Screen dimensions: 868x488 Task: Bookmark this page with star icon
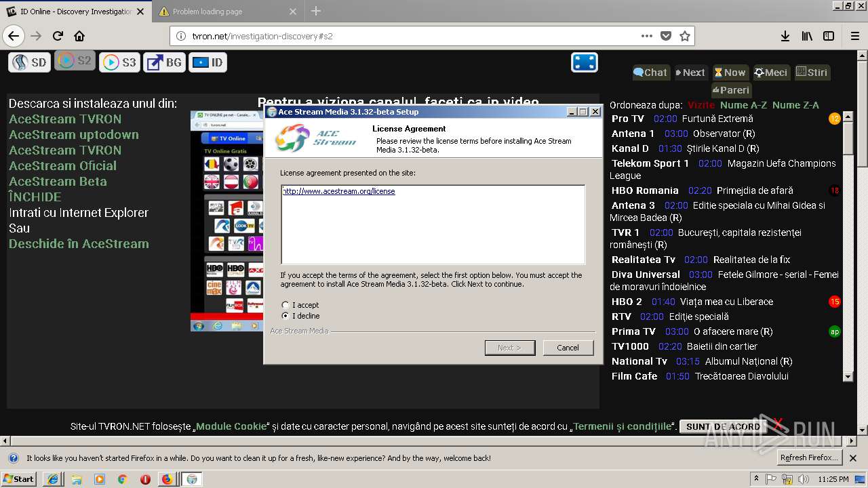[685, 36]
